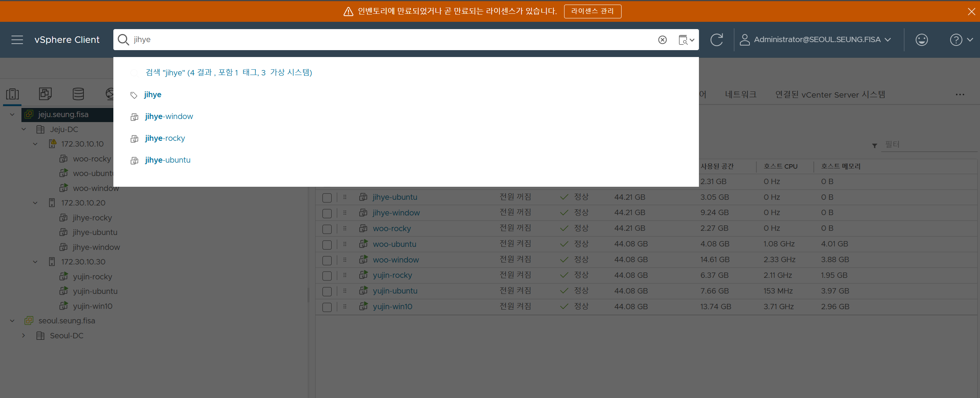Select yujin-ubuntu VM in the tree
The height and width of the screenshot is (398, 980).
(95, 291)
